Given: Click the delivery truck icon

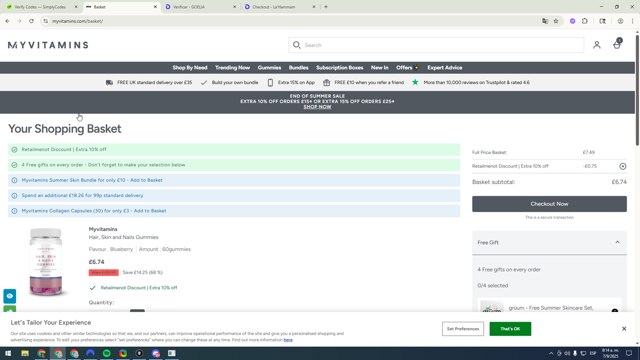Looking at the screenshot, I should coord(109,82).
